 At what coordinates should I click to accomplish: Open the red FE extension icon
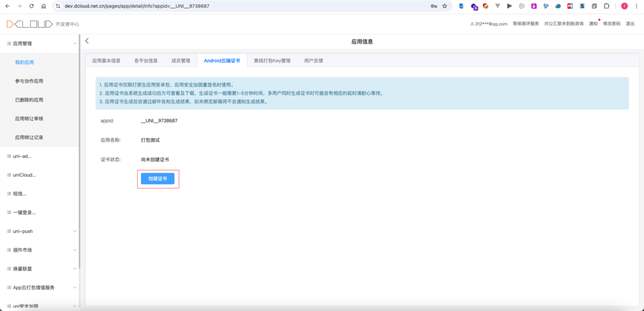[x=570, y=6]
